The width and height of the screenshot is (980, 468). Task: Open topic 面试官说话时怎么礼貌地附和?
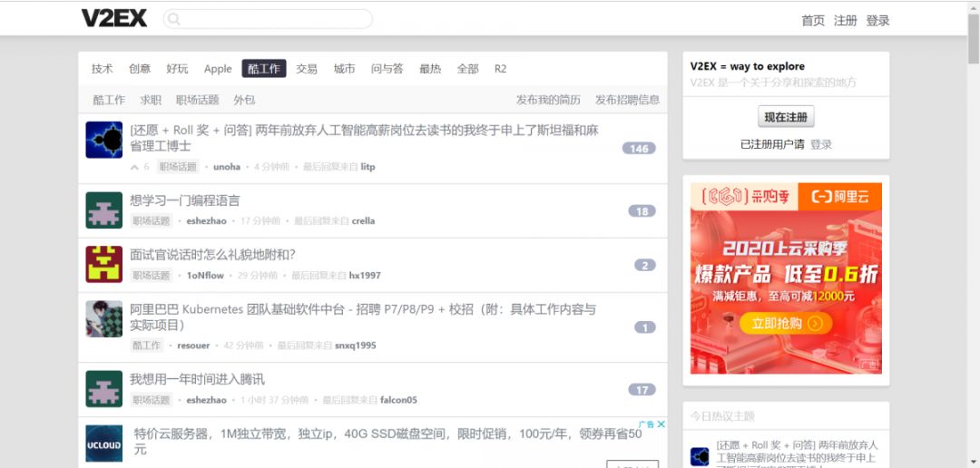pos(212,255)
